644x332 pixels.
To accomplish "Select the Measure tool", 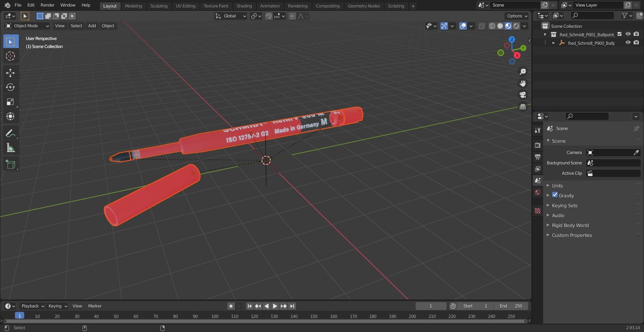I will [x=10, y=148].
